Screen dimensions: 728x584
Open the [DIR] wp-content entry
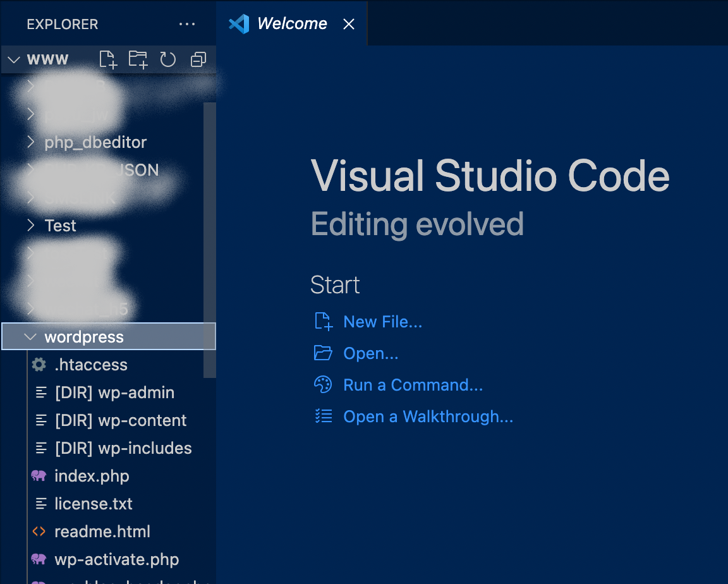pos(121,420)
